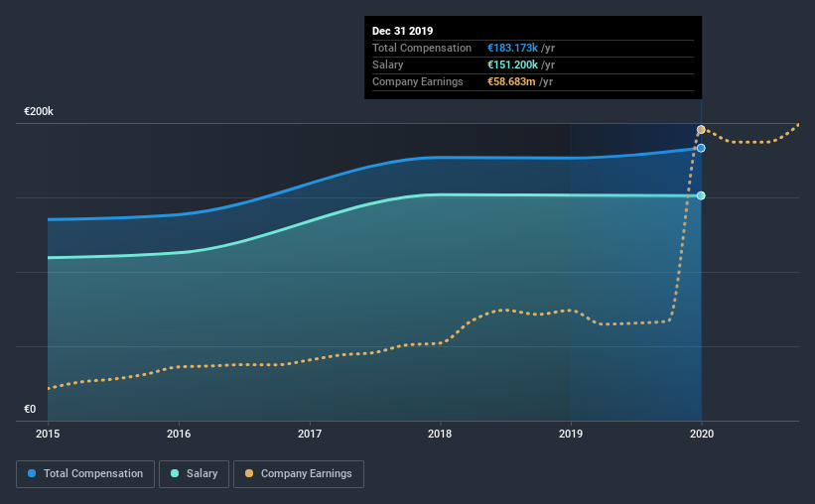The height and width of the screenshot is (504, 815).
Task: Select the 2019 x-axis label
Action: coord(571,434)
